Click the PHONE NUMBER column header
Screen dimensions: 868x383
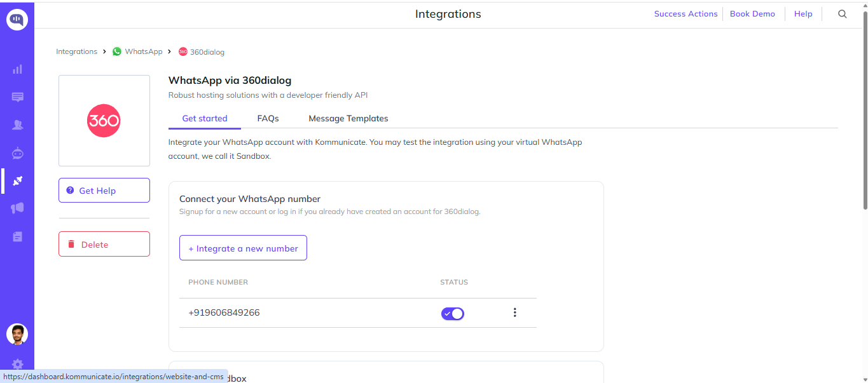pyautogui.click(x=218, y=282)
